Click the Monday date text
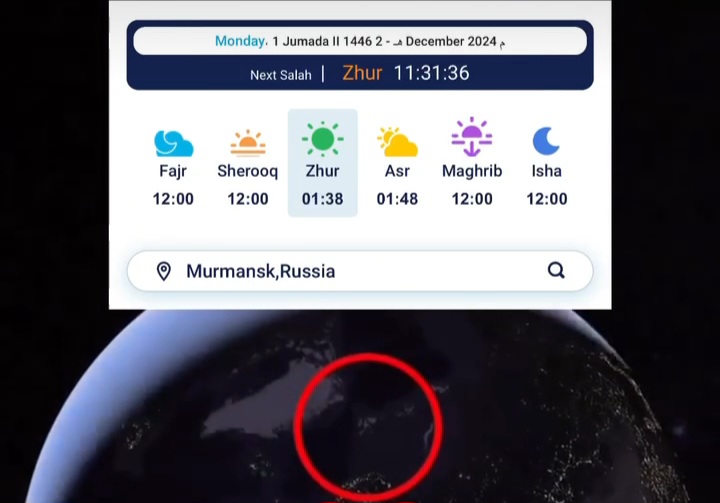Screen dimensions: 720x503 coord(241,41)
